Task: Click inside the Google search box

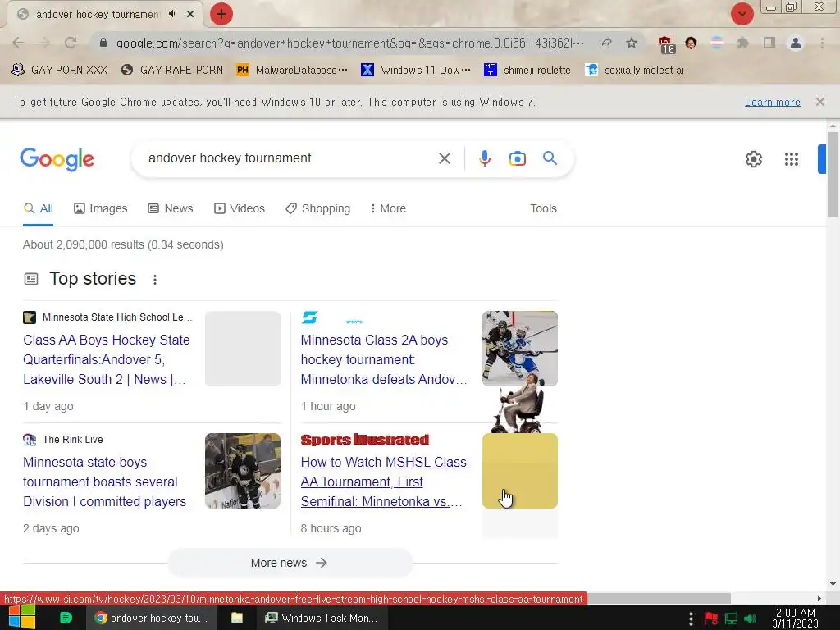Action: 290,158
